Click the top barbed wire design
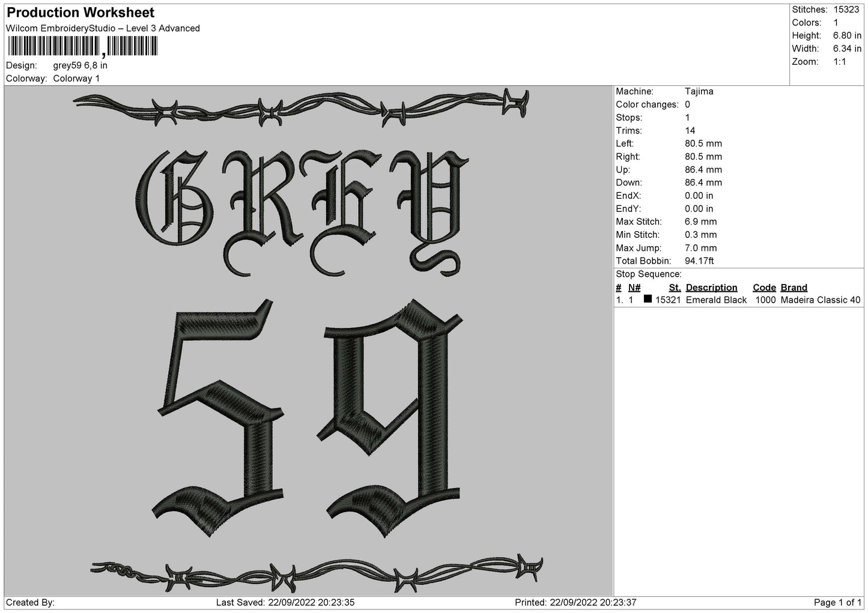Image resolution: width=868 pixels, height=613 pixels. pos(302,107)
